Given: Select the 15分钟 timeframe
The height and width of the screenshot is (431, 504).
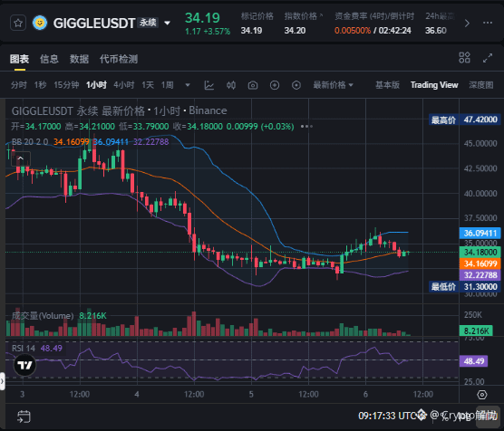Looking at the screenshot, I should coord(66,85).
